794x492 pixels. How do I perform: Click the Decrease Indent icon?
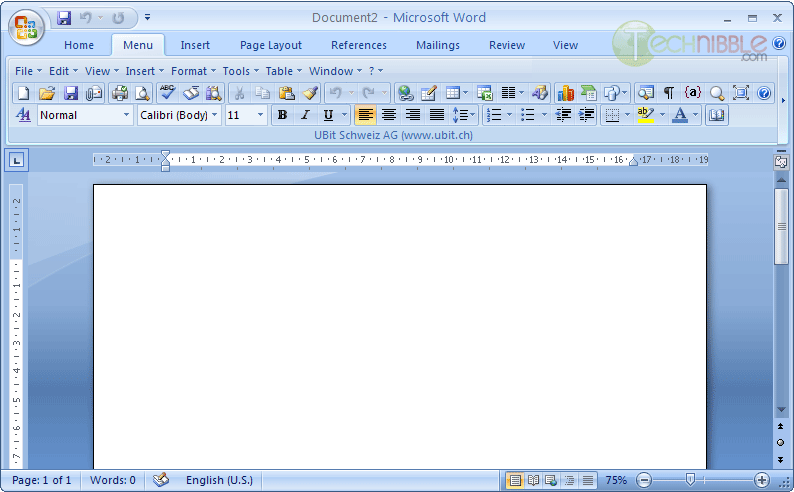coord(563,115)
